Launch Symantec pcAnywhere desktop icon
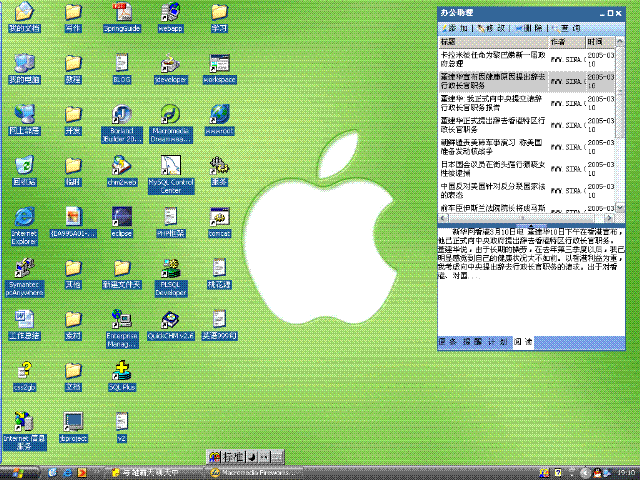This screenshot has width=640, height=480. [24, 277]
